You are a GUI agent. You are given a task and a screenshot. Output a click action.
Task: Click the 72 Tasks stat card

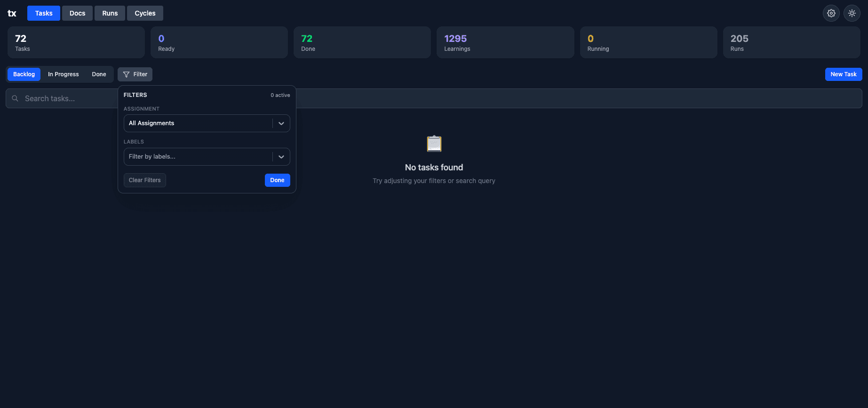[76, 42]
